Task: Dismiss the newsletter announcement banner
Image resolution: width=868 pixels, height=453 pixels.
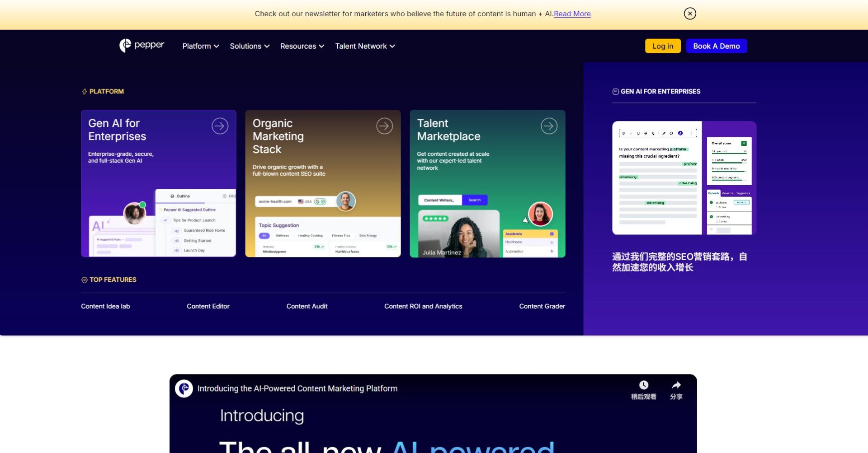Action: (x=689, y=14)
